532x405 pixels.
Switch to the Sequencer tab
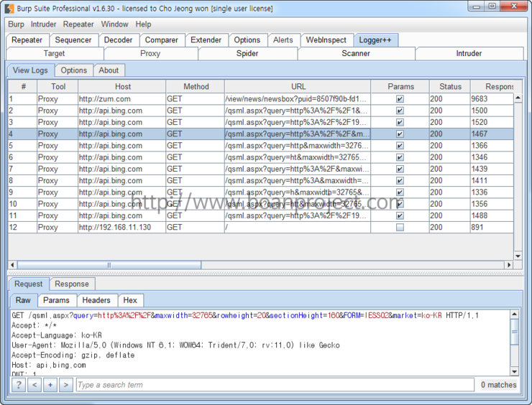click(x=73, y=40)
